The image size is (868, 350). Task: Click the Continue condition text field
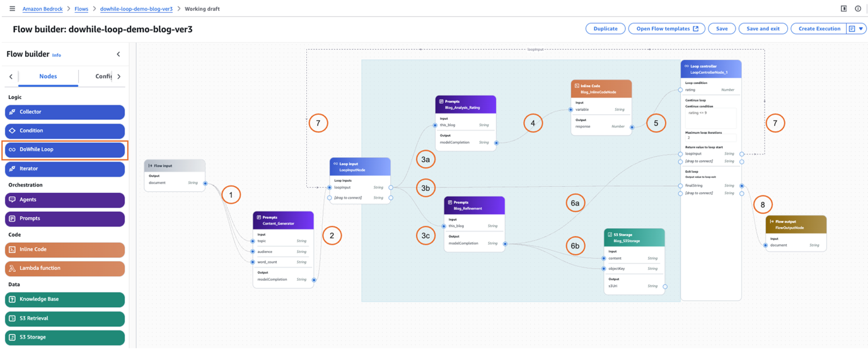tap(710, 117)
